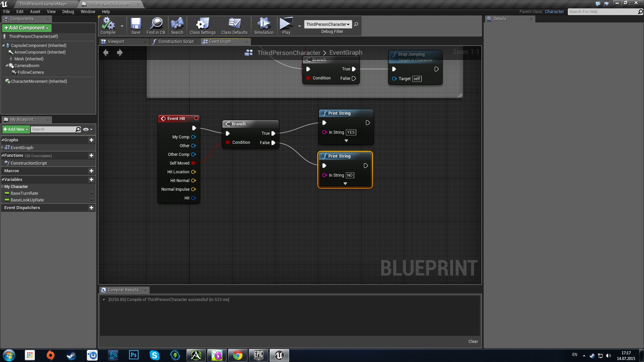Open the Debug Filter dropdown
The image size is (644, 362).
[x=328, y=24]
